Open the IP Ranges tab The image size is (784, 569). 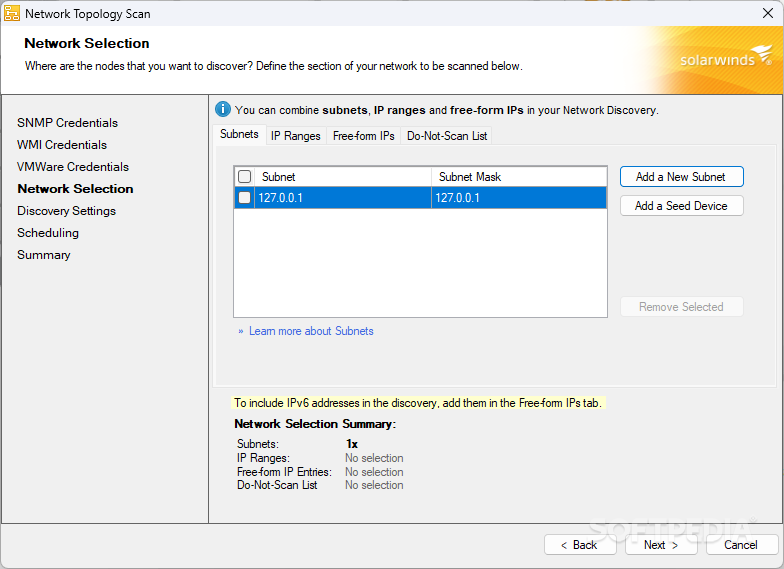pyautogui.click(x=296, y=136)
